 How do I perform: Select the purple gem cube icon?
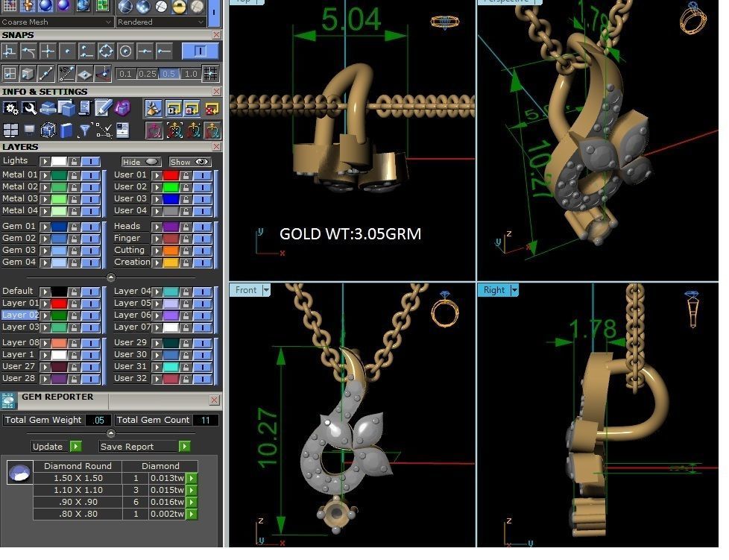point(122,108)
